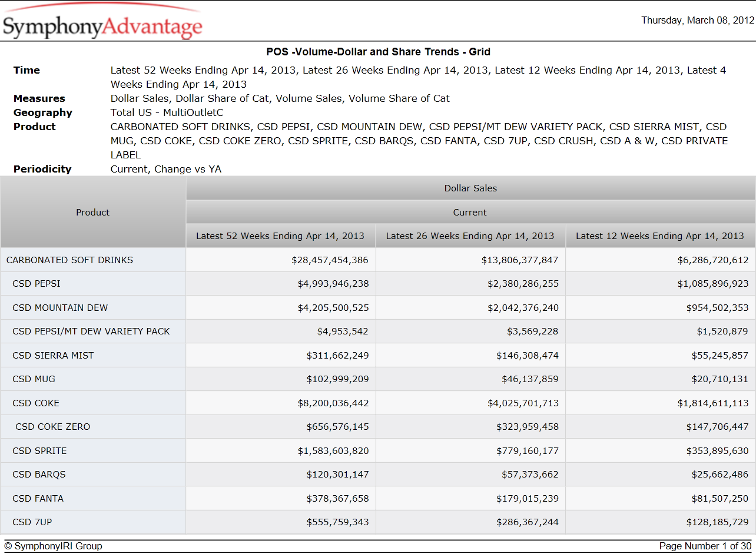Click the Measures parameter label

pyautogui.click(x=39, y=98)
